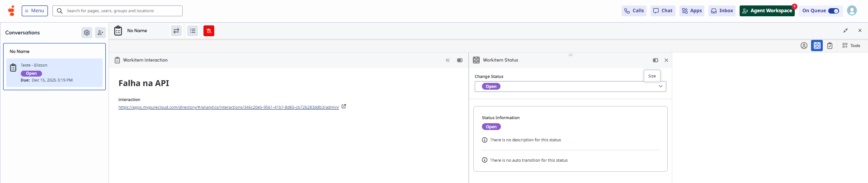Open the main Menu
Image resolution: width=868 pixels, height=183 pixels.
point(35,11)
